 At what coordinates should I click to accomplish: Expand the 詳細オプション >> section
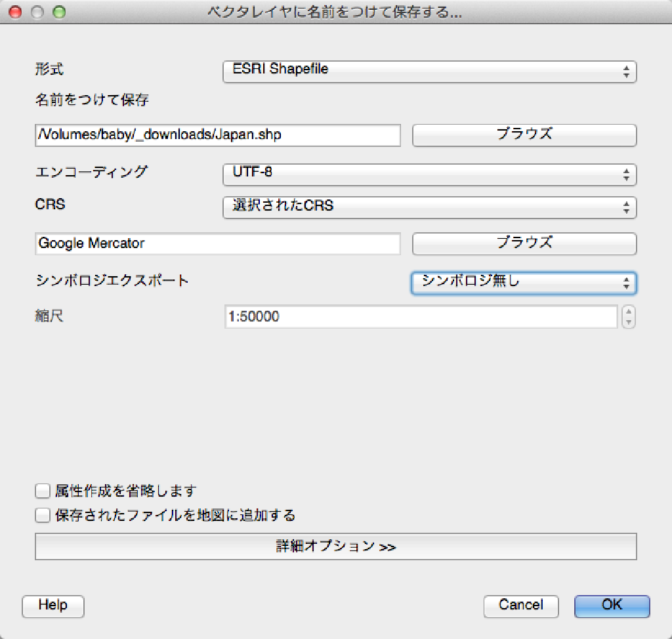click(x=335, y=546)
